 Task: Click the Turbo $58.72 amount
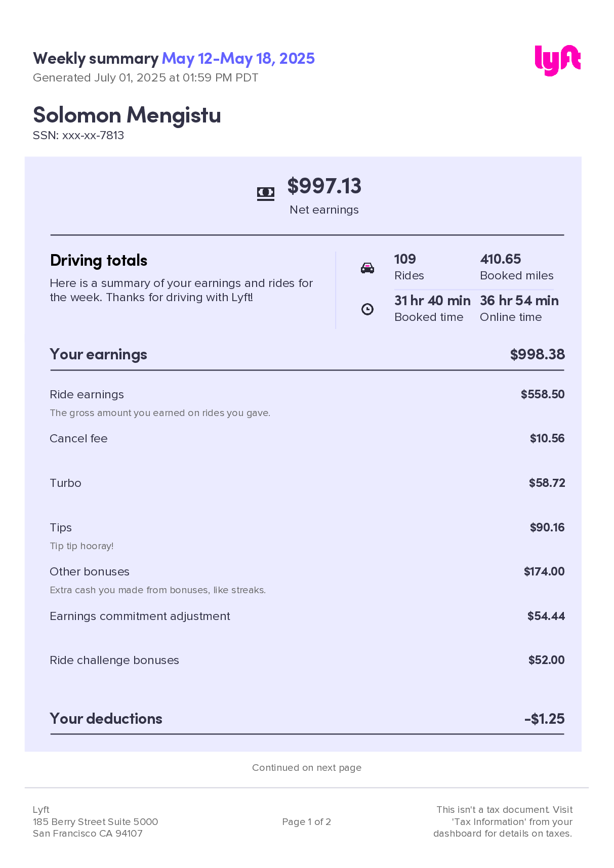coord(547,483)
